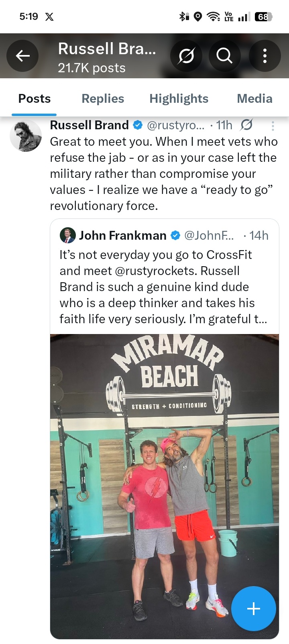
Task: Tap Russell Brand's profile avatar
Action: tap(25, 136)
